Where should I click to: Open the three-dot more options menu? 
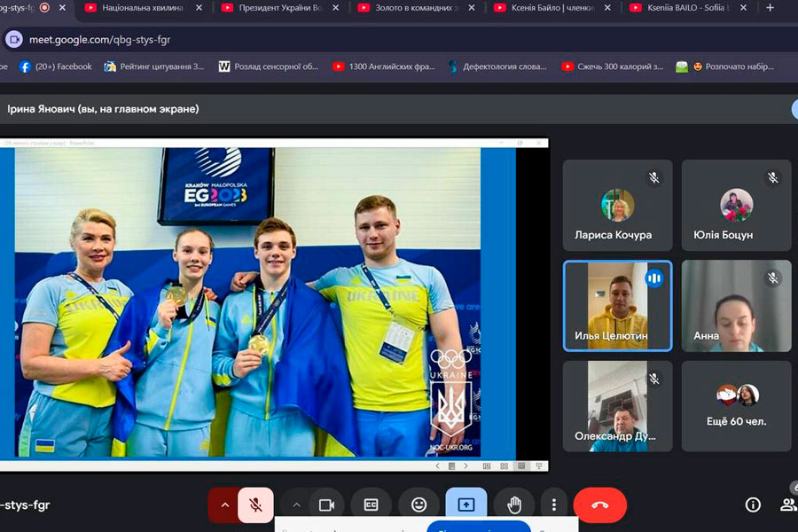tap(554, 505)
